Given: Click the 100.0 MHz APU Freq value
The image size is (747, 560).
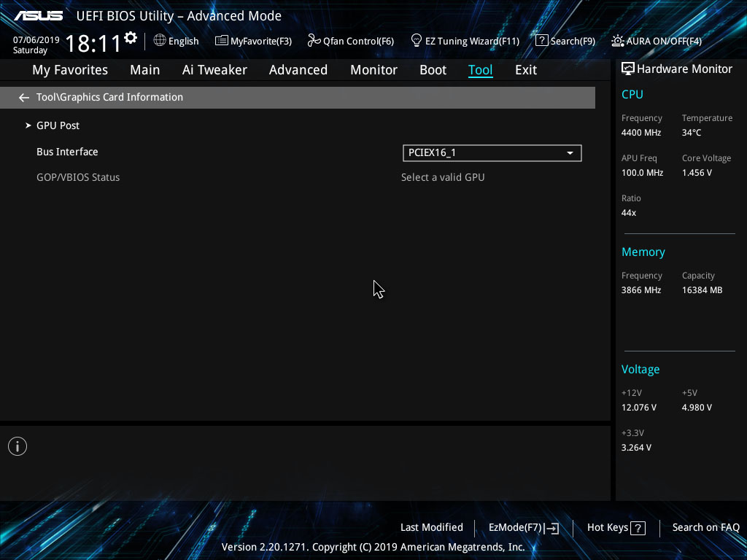Looking at the screenshot, I should (642, 173).
